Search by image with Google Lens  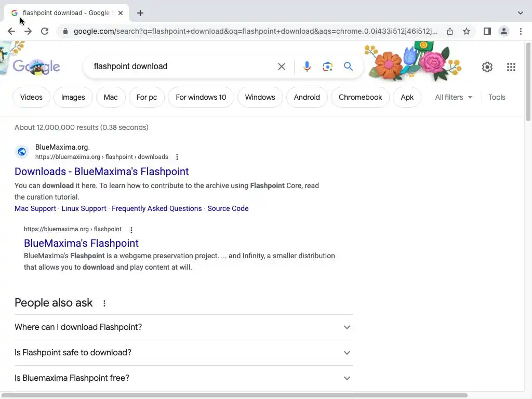[x=327, y=66]
